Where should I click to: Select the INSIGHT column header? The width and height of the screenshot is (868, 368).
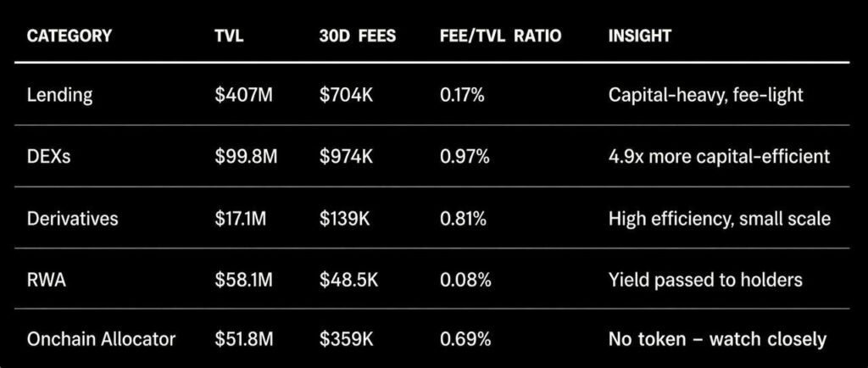click(639, 36)
